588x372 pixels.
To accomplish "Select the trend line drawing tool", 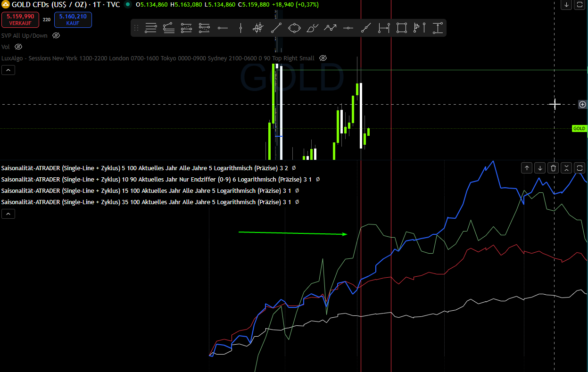I will tap(276, 28).
